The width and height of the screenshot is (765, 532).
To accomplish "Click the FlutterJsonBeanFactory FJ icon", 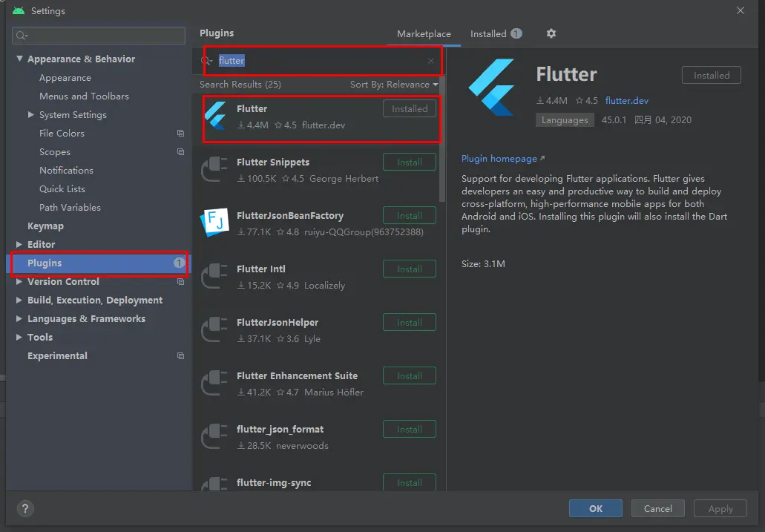I will (214, 222).
